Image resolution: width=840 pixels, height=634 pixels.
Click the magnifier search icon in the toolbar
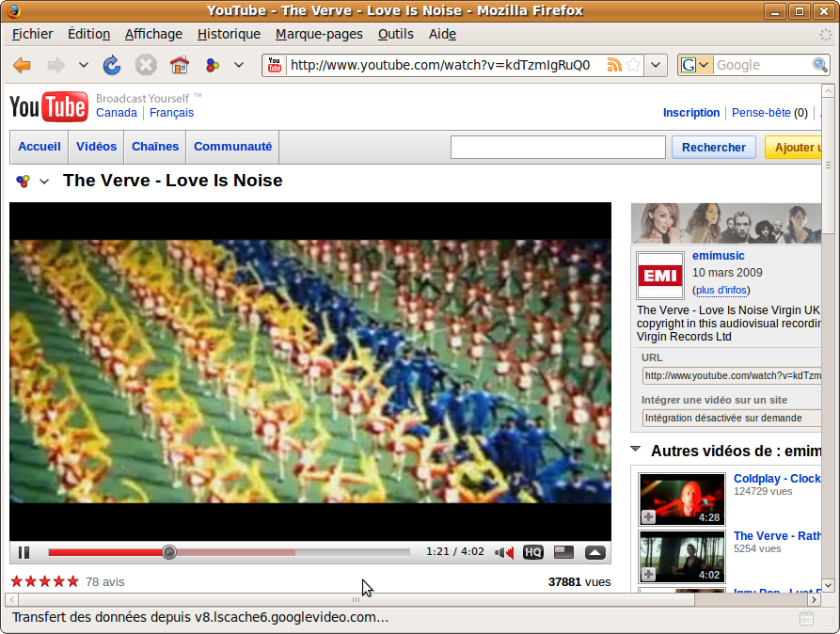(x=820, y=66)
